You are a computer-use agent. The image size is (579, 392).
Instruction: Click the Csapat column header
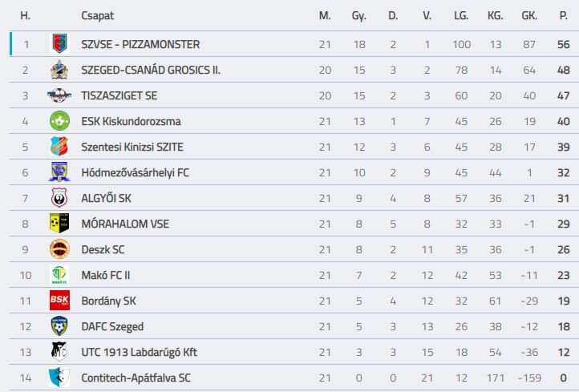[x=96, y=15]
